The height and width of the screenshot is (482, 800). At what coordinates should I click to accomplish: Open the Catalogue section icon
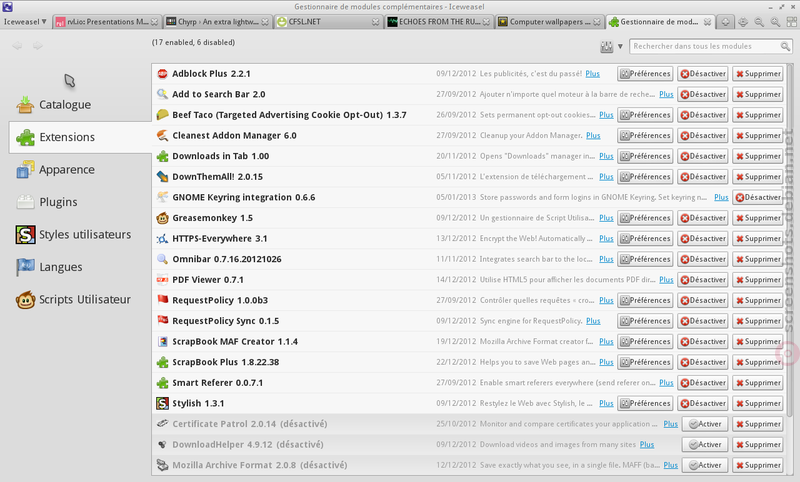point(25,105)
